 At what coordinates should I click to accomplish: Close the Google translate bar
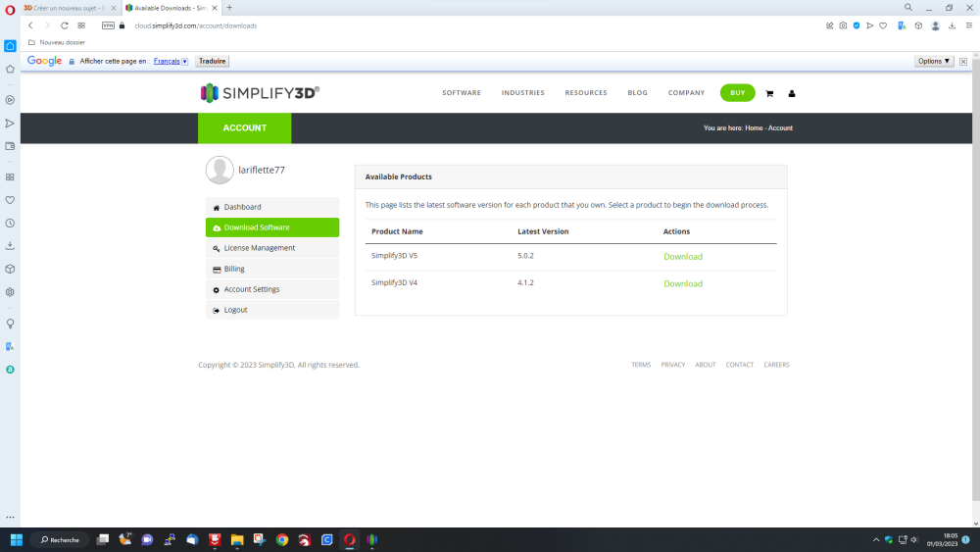coord(963,61)
